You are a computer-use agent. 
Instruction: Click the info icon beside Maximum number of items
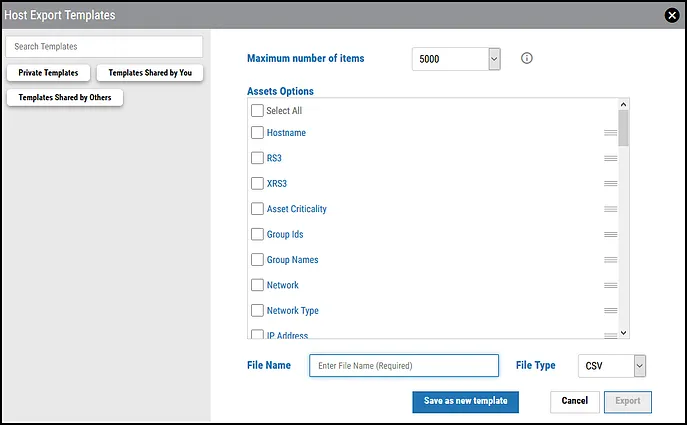[x=527, y=58]
